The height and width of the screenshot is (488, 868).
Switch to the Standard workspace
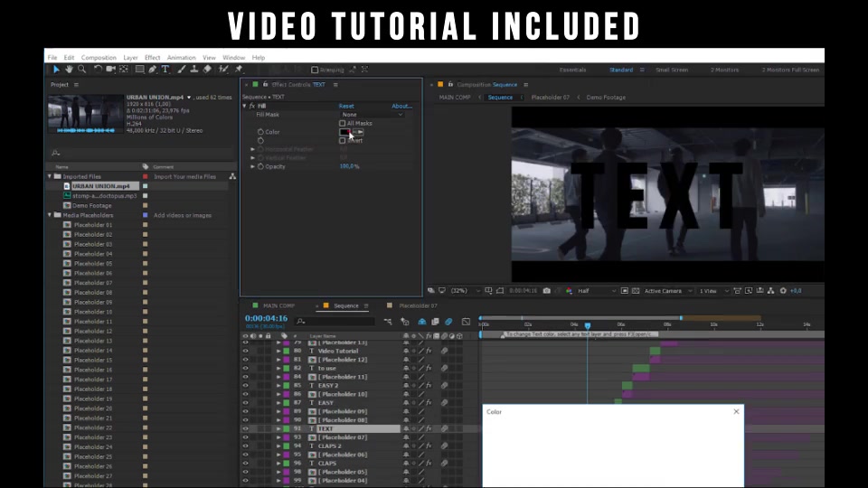(621, 70)
